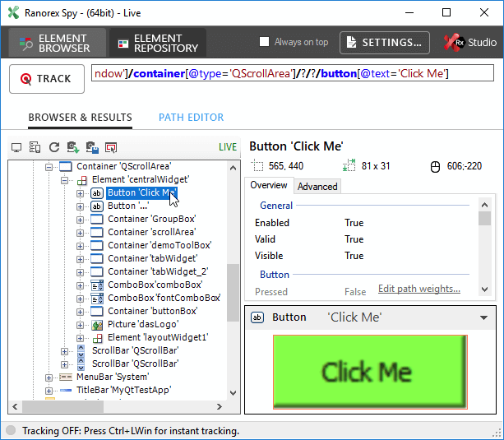
Task: Click the tree's horizontal scrollbar thumb
Action: (62, 407)
